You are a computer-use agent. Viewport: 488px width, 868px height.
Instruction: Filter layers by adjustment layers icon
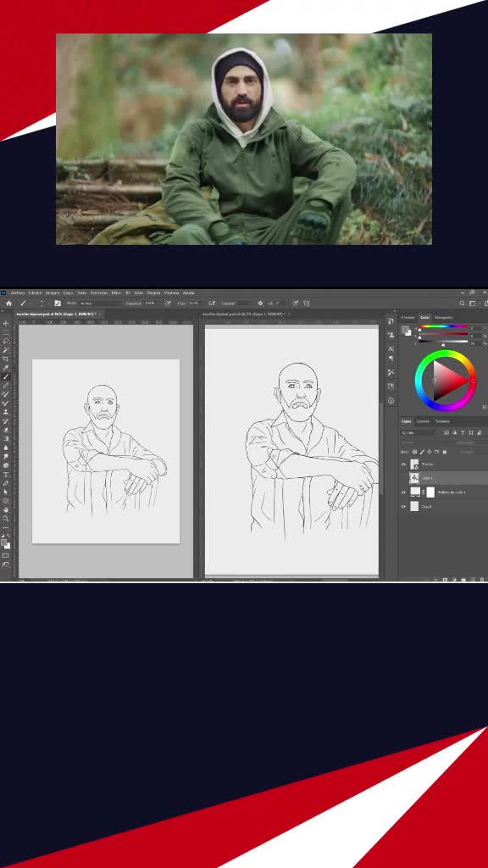454,433
